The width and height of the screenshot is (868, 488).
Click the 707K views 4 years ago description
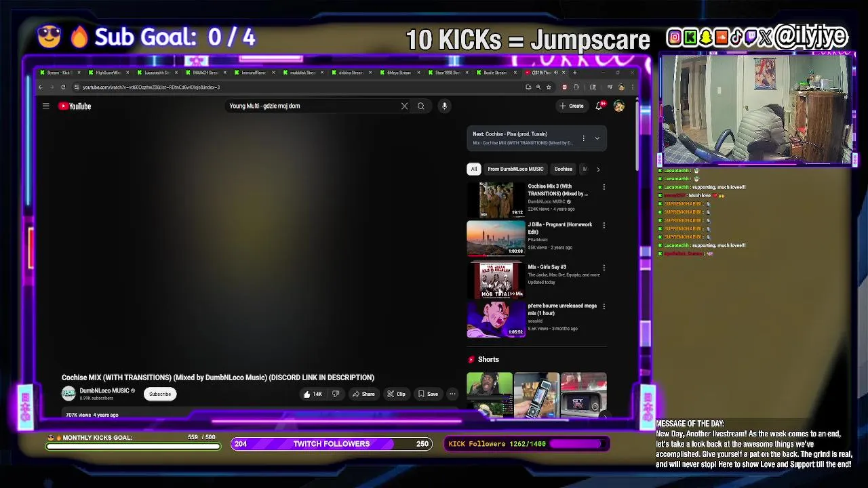tap(92, 415)
